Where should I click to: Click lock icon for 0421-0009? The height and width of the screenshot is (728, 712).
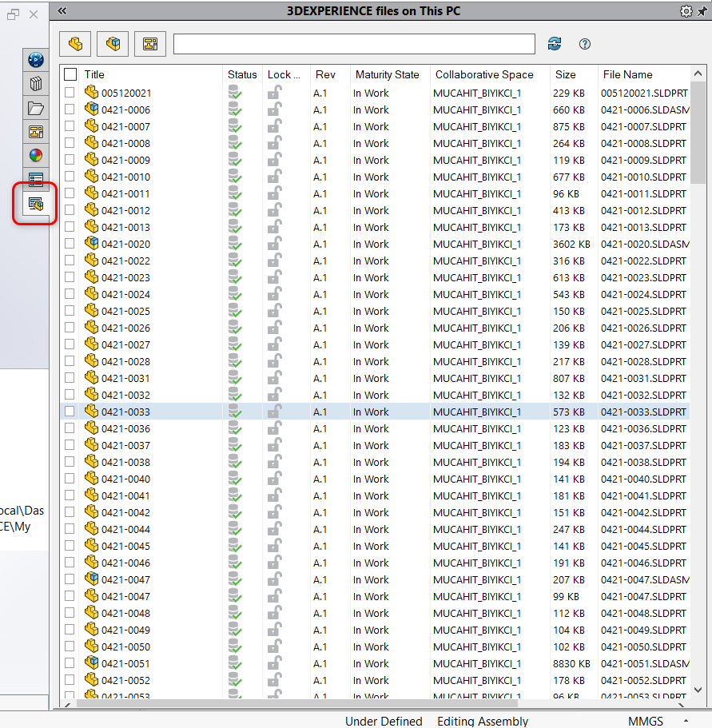[x=275, y=160]
